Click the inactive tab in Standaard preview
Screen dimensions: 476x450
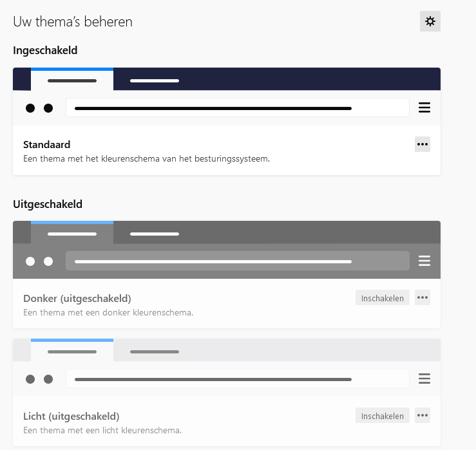(155, 80)
